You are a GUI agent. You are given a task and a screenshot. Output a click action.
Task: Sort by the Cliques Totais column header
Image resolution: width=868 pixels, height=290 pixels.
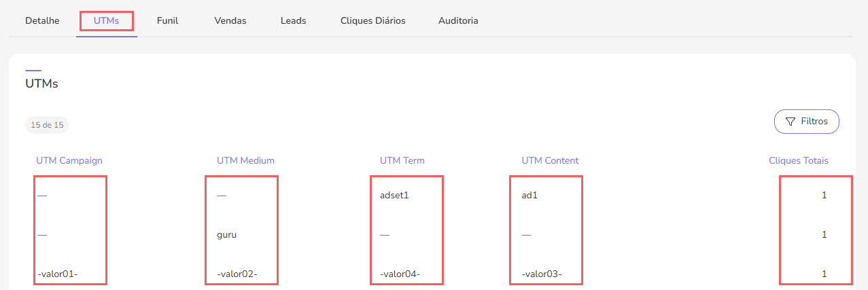798,160
